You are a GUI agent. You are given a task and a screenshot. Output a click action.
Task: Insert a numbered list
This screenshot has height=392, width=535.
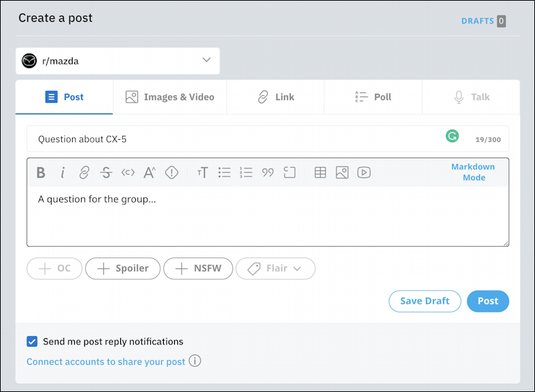(x=246, y=173)
